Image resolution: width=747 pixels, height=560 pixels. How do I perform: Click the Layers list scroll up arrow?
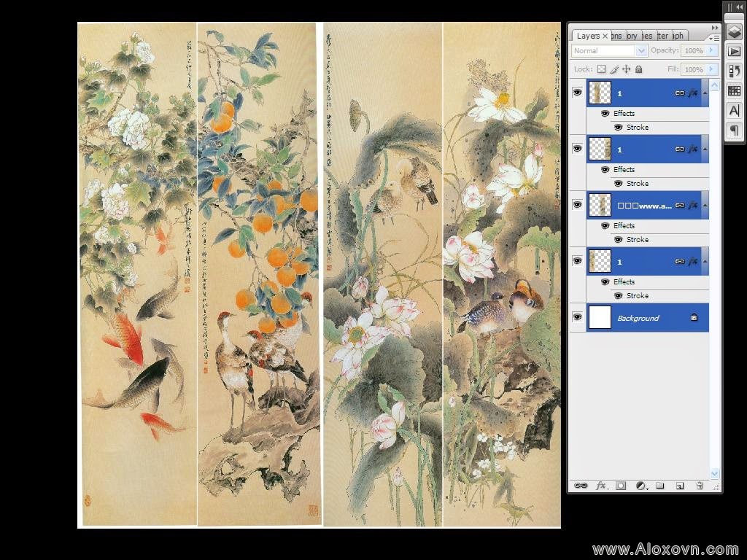(714, 85)
